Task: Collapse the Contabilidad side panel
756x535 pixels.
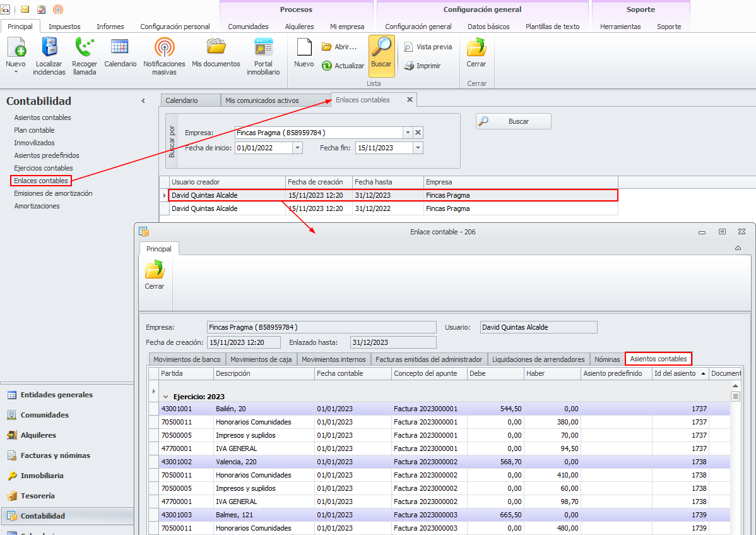Action: [x=143, y=101]
